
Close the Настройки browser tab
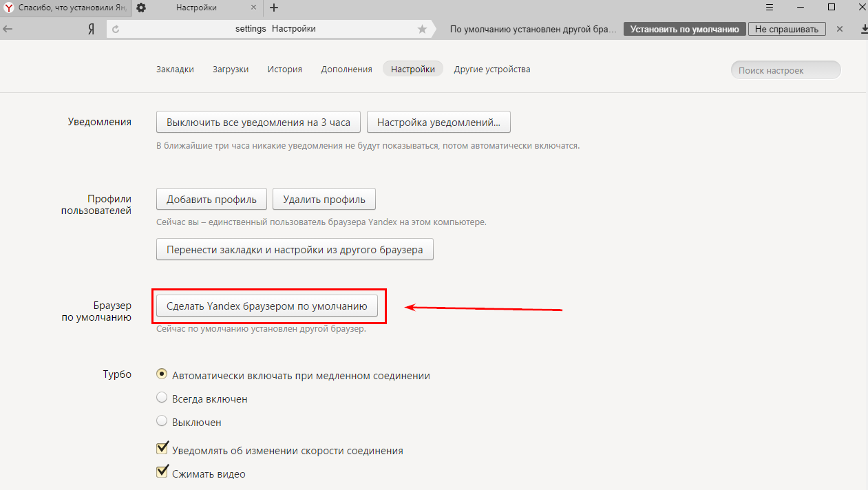coord(253,8)
